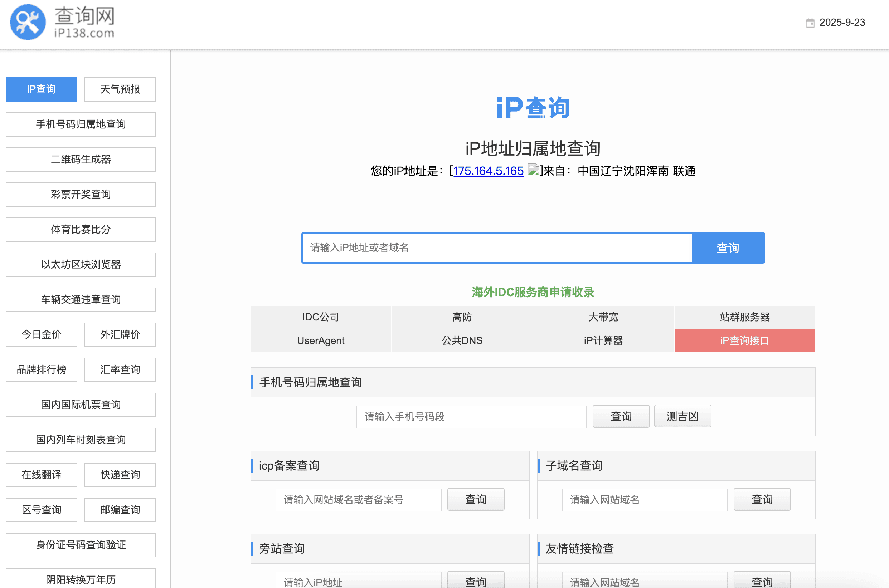889x588 pixels.
Task: Click the flag icon next to your IP address
Action: click(533, 170)
